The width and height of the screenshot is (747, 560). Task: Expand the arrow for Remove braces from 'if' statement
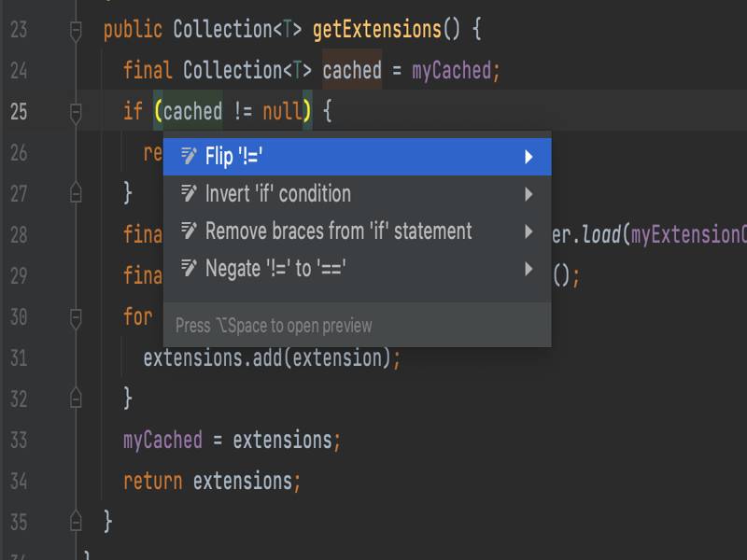529,231
